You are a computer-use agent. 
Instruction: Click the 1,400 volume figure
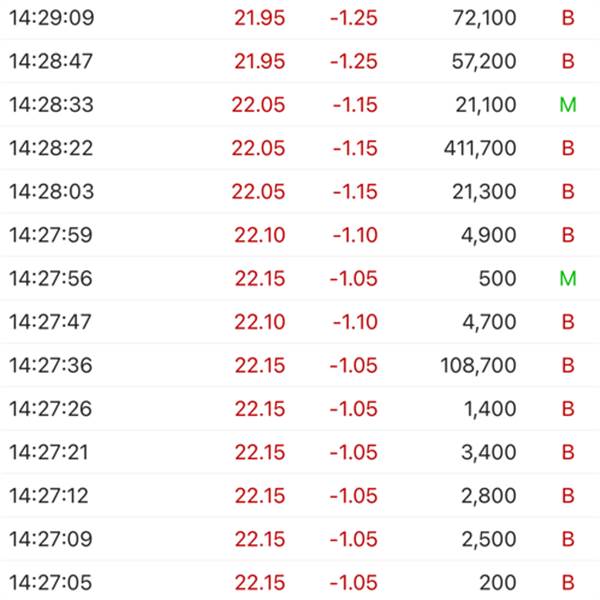click(490, 409)
